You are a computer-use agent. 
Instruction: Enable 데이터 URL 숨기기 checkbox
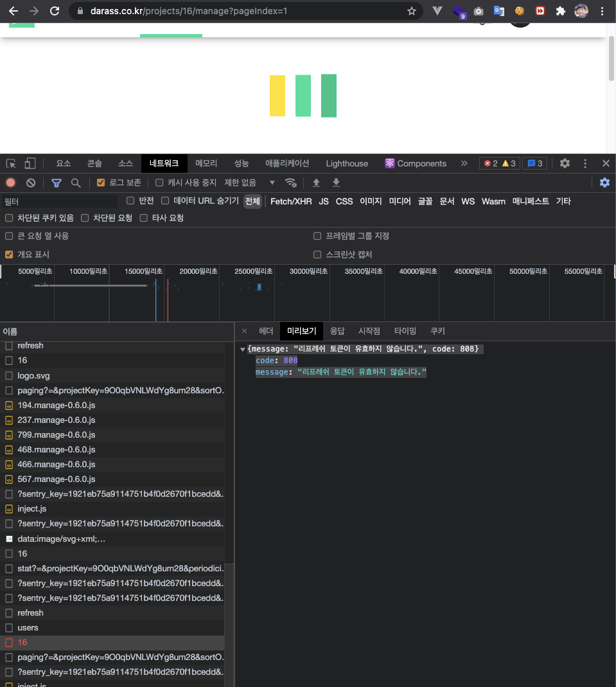(x=165, y=201)
